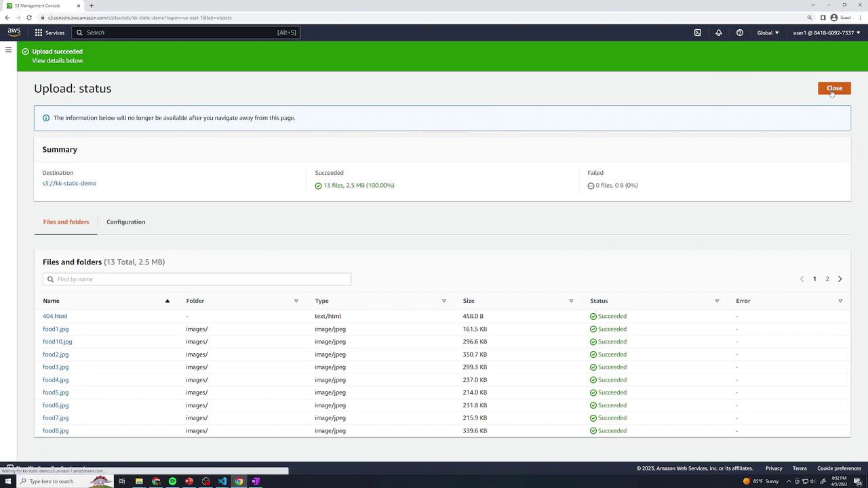Screen dimensions: 868x488
Task: Open the Type column sort arrow
Action: tap(444, 301)
